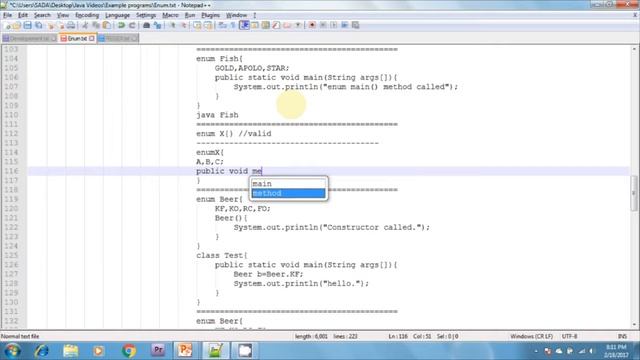
Task: Click the vertical scrollbar up arrow
Action: point(634,49)
